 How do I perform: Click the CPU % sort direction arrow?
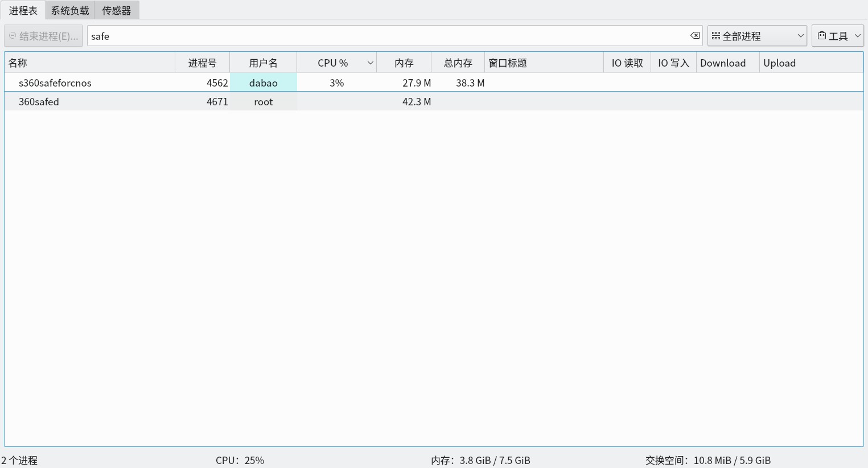370,63
